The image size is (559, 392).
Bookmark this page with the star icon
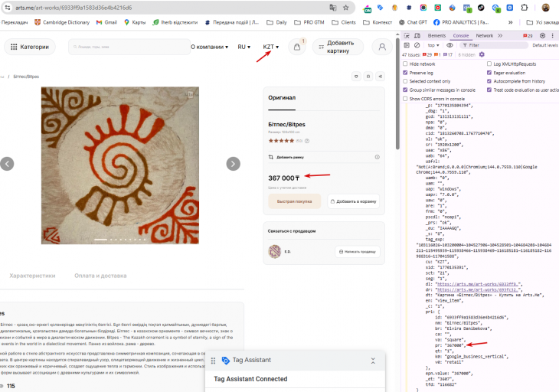coord(346,8)
